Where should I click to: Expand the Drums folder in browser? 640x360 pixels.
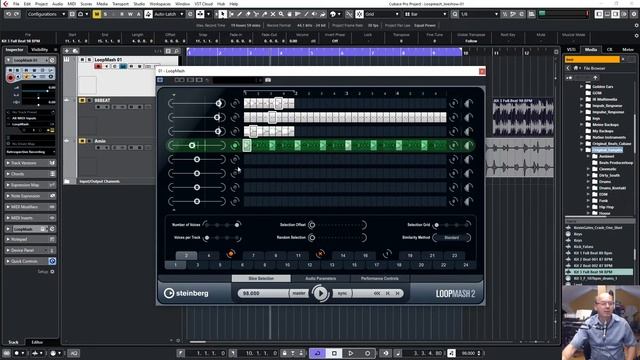coord(588,182)
